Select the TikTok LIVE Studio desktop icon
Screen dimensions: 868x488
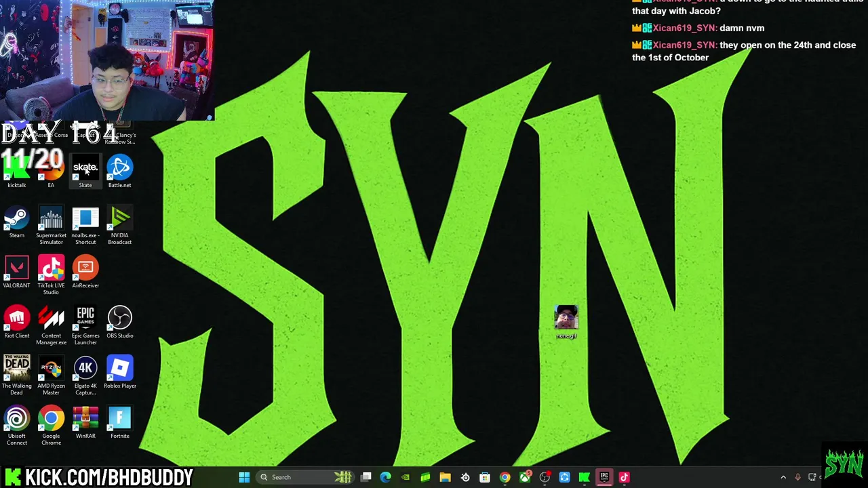coord(51,276)
